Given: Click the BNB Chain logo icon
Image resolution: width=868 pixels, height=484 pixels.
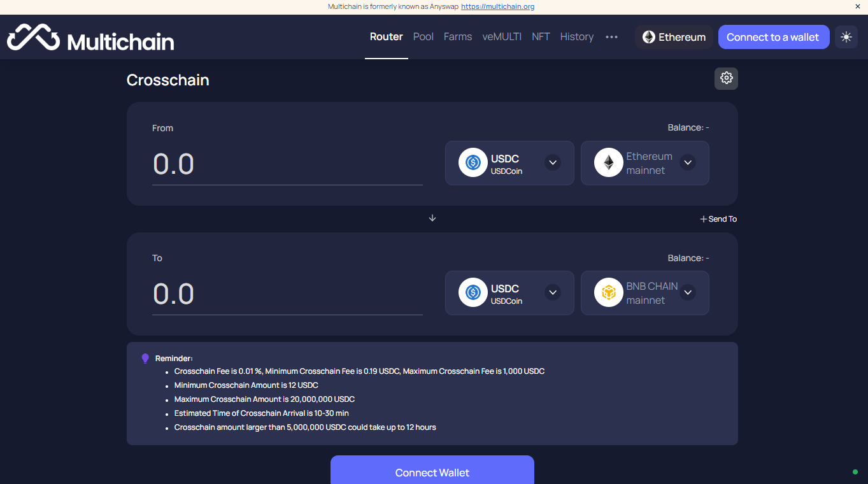Looking at the screenshot, I should (x=608, y=293).
